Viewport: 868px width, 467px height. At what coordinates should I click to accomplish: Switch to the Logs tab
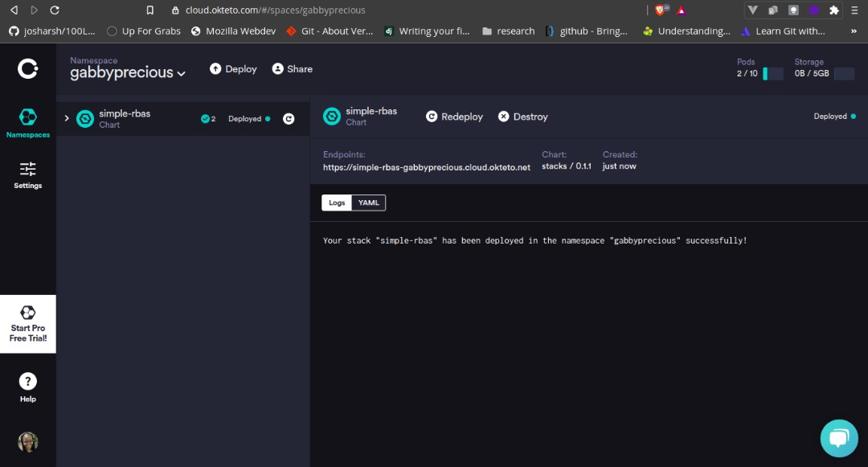[337, 203]
